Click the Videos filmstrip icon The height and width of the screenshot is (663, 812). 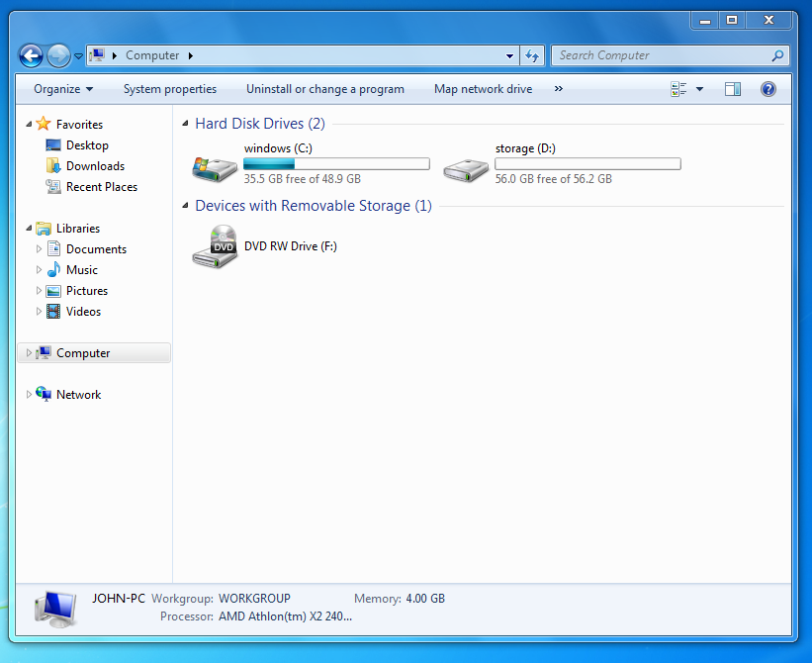pos(53,312)
